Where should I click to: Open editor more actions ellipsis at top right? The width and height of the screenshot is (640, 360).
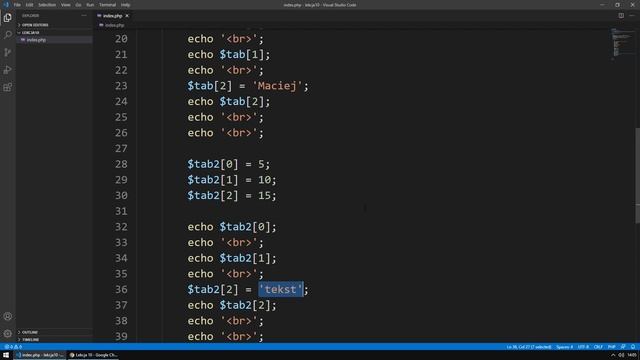[x=632, y=16]
